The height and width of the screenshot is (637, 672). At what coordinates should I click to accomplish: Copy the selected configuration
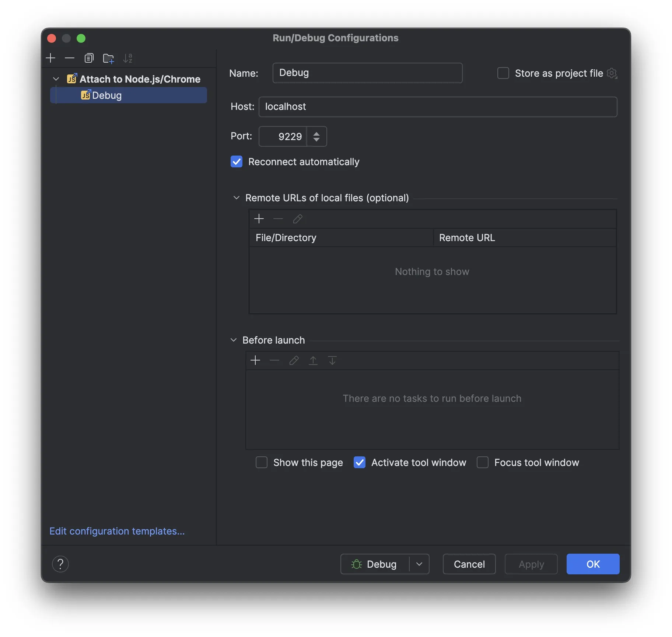click(x=89, y=58)
